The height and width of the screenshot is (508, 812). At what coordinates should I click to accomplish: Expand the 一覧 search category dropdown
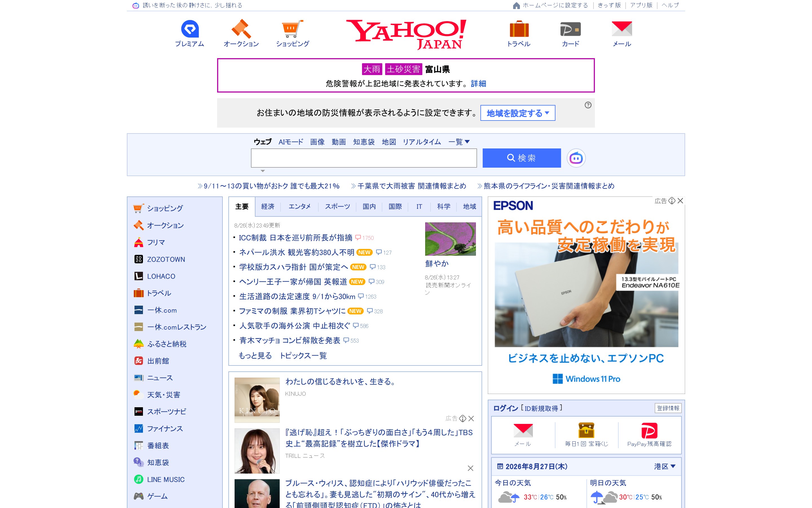[x=459, y=142]
